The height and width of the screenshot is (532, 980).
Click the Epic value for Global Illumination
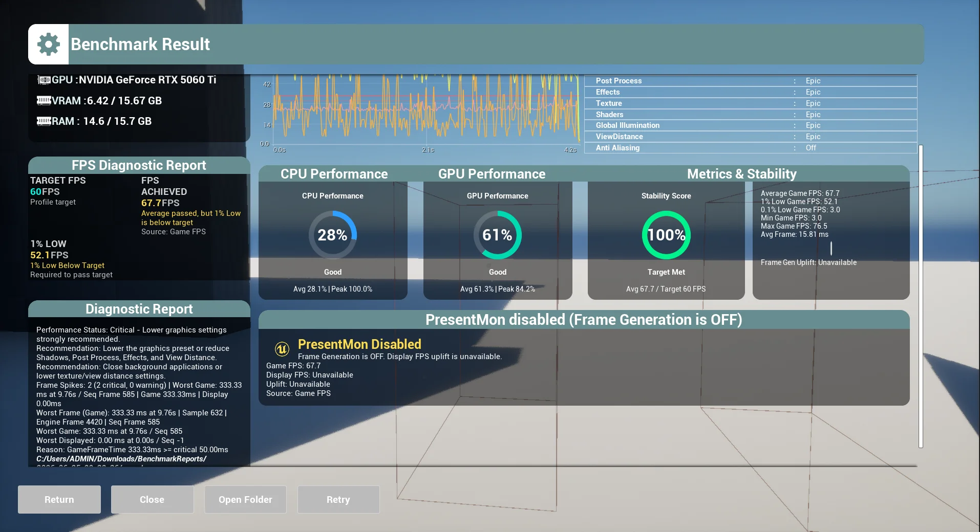tap(813, 125)
